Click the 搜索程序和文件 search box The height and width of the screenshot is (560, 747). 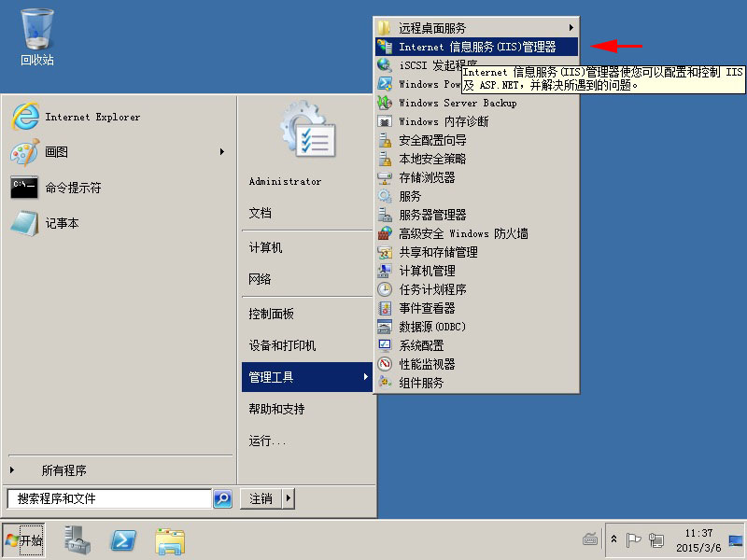coord(109,498)
